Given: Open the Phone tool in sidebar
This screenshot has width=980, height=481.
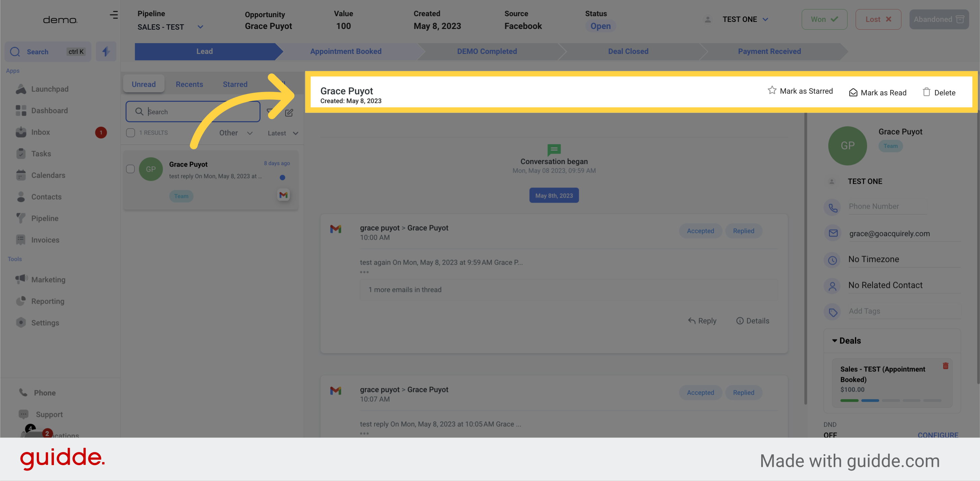Looking at the screenshot, I should pos(44,392).
